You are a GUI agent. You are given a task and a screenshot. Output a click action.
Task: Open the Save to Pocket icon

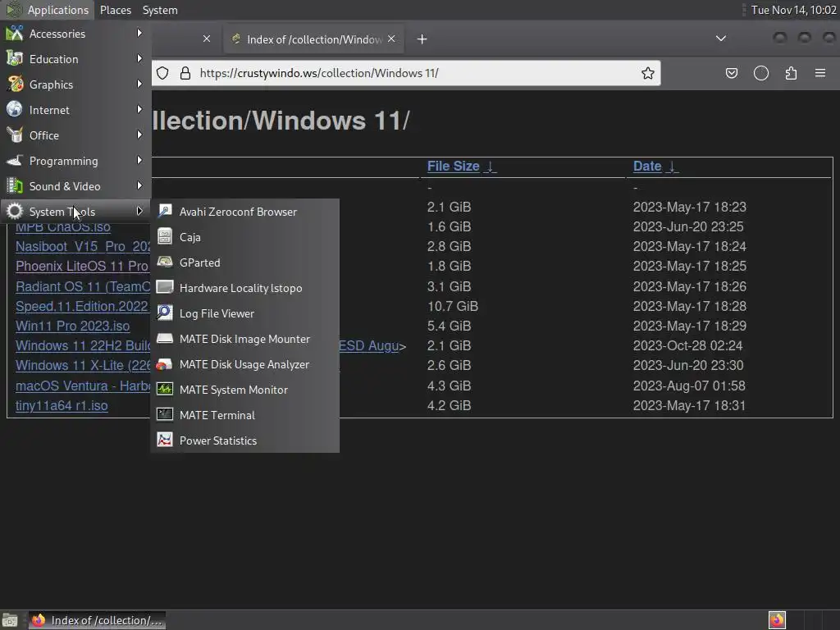tap(732, 73)
